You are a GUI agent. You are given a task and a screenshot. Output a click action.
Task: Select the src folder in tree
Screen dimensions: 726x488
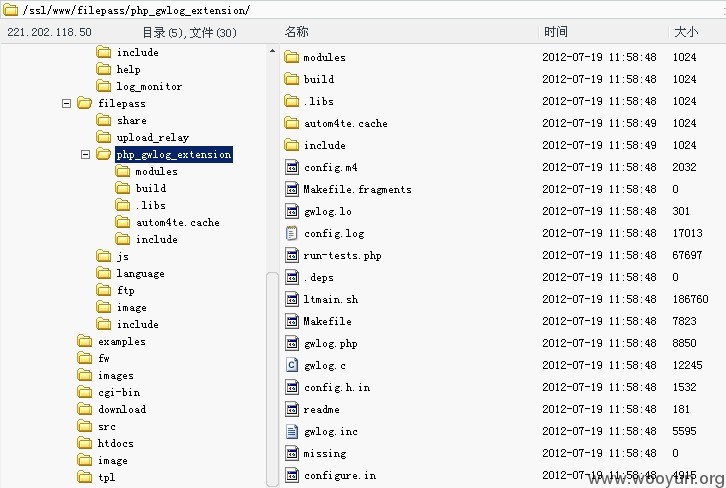click(106, 426)
